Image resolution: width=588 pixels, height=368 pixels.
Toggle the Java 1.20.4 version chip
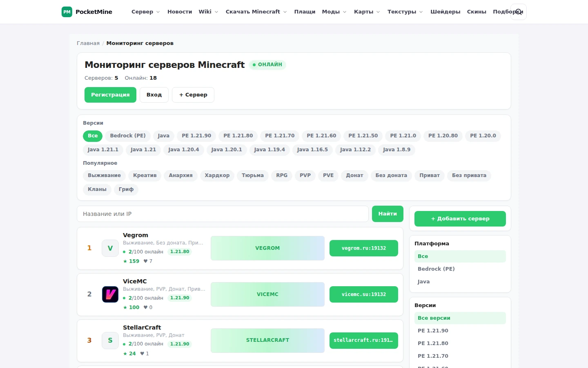pos(184,150)
